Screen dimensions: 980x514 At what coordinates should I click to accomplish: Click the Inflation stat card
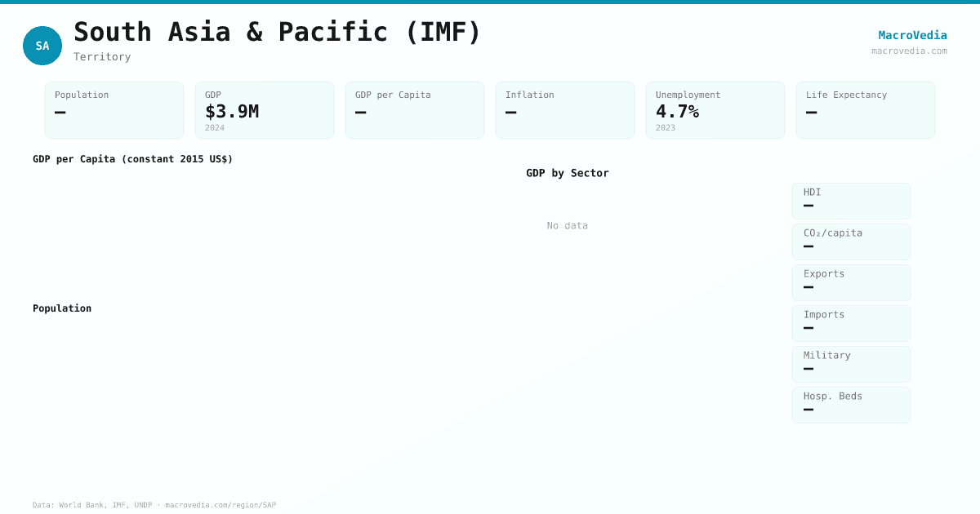coord(565,110)
